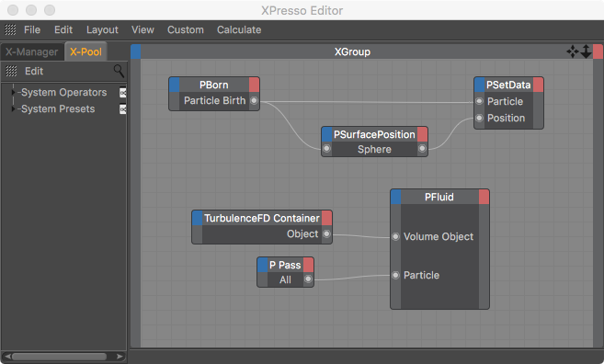Click the XGroup zoom arrows icon

click(x=586, y=51)
